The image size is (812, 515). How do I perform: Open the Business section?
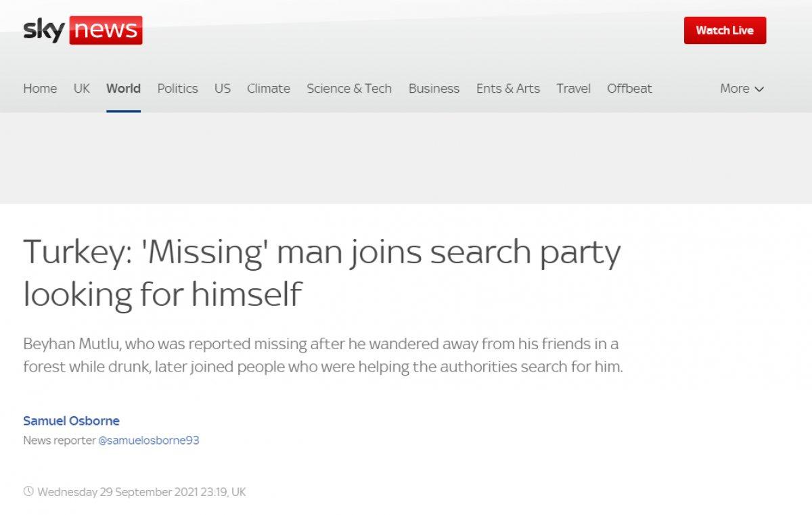pyautogui.click(x=434, y=89)
